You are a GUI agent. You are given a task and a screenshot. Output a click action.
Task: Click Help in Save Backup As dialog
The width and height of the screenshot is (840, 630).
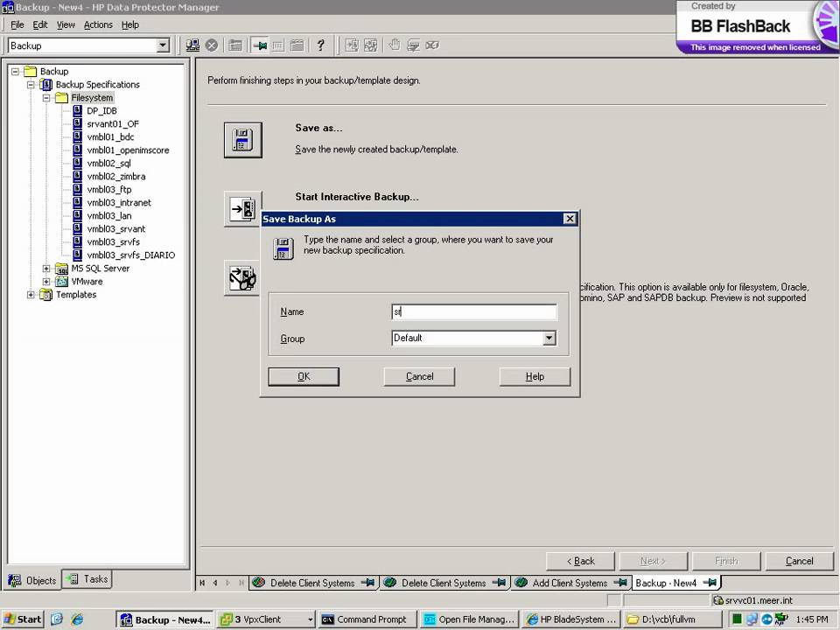(535, 376)
